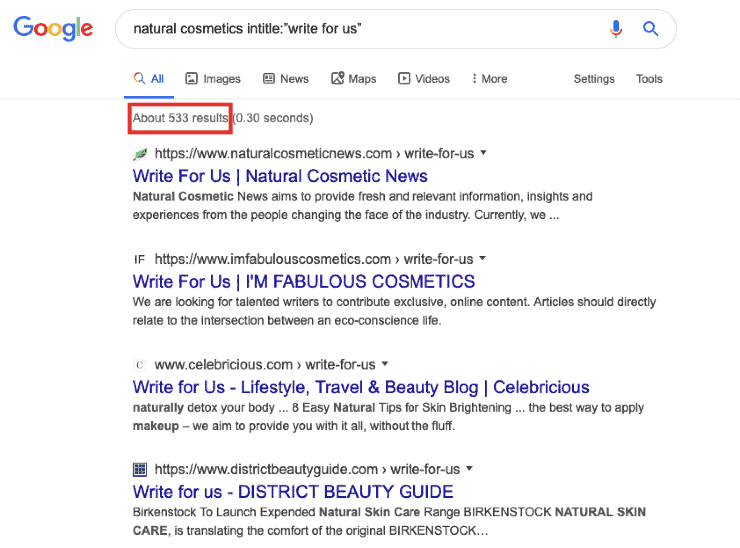Expand the More search options menu
Image resolution: width=740 pixels, height=548 pixels.
pyautogui.click(x=489, y=79)
